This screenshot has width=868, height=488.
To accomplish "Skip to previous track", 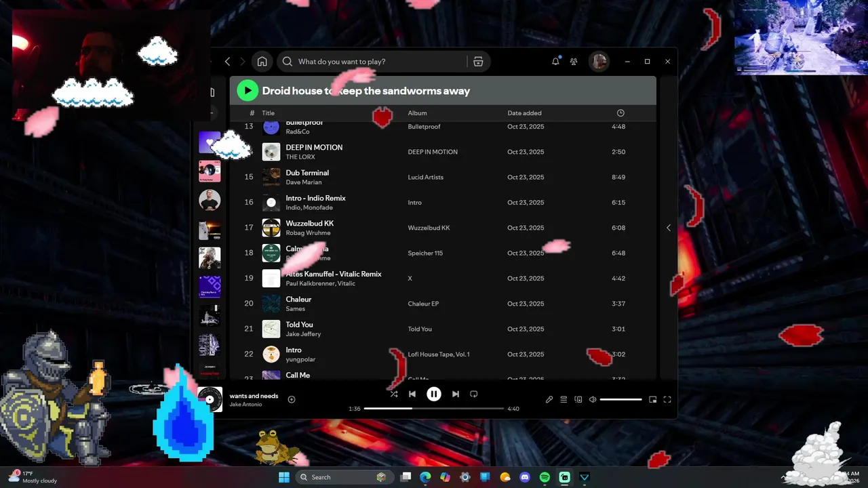I will point(412,394).
